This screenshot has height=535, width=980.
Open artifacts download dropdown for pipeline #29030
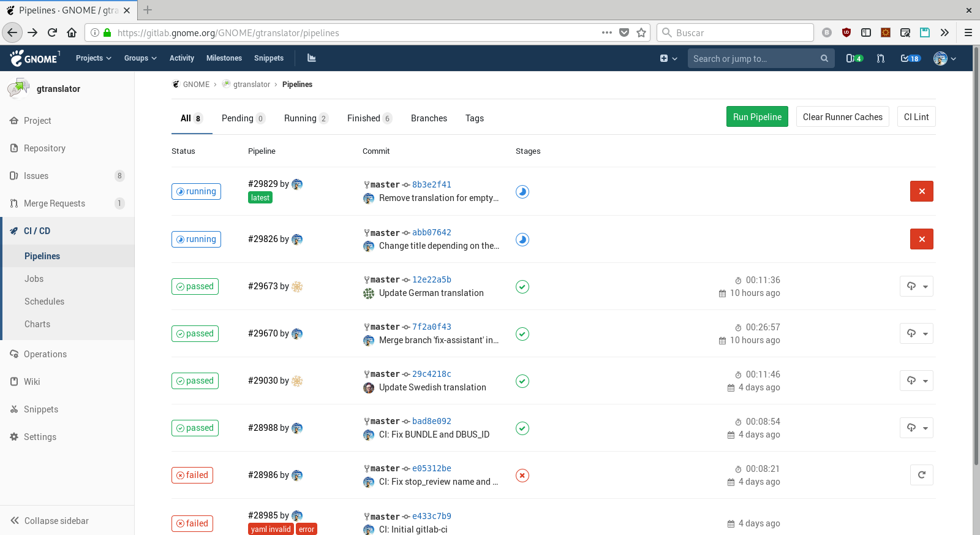point(916,381)
